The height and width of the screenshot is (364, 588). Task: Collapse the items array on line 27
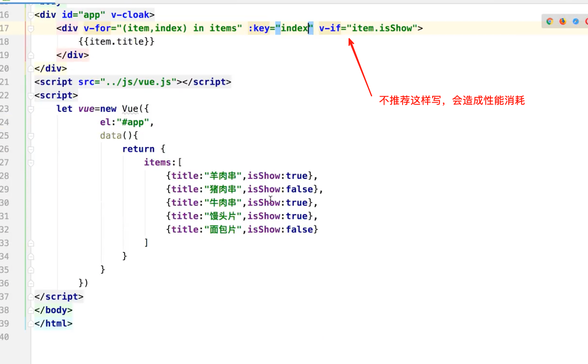pyautogui.click(x=30, y=162)
